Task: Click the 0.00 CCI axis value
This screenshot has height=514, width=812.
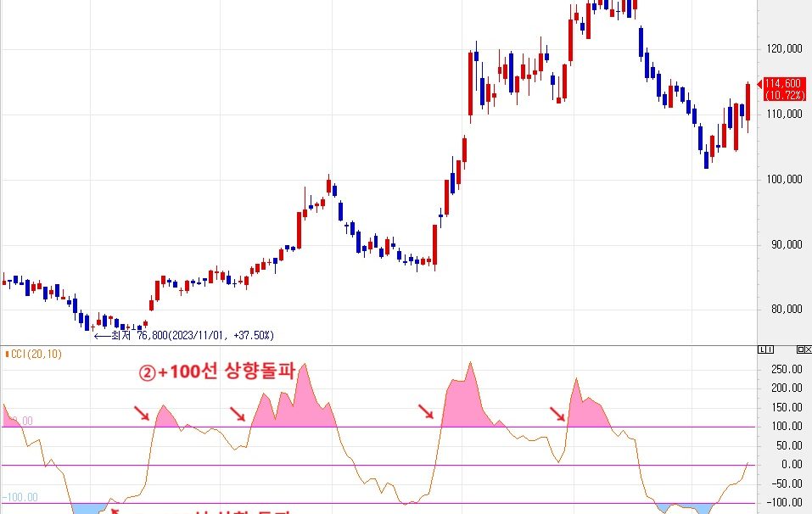Action: point(792,464)
